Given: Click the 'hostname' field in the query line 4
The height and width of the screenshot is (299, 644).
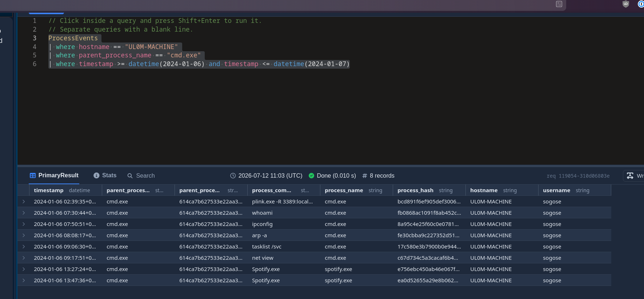Looking at the screenshot, I should point(94,47).
